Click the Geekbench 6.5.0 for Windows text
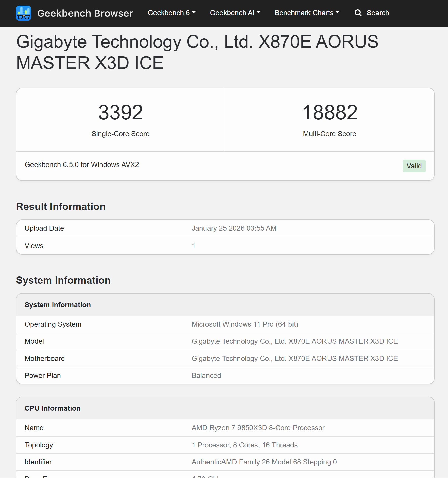448x478 pixels. tap(82, 165)
